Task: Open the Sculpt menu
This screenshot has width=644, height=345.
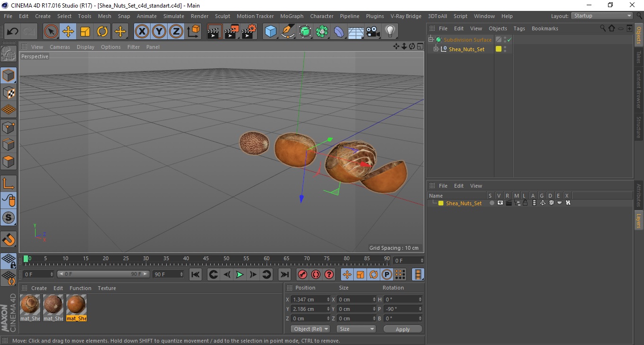Action: tap(222, 16)
